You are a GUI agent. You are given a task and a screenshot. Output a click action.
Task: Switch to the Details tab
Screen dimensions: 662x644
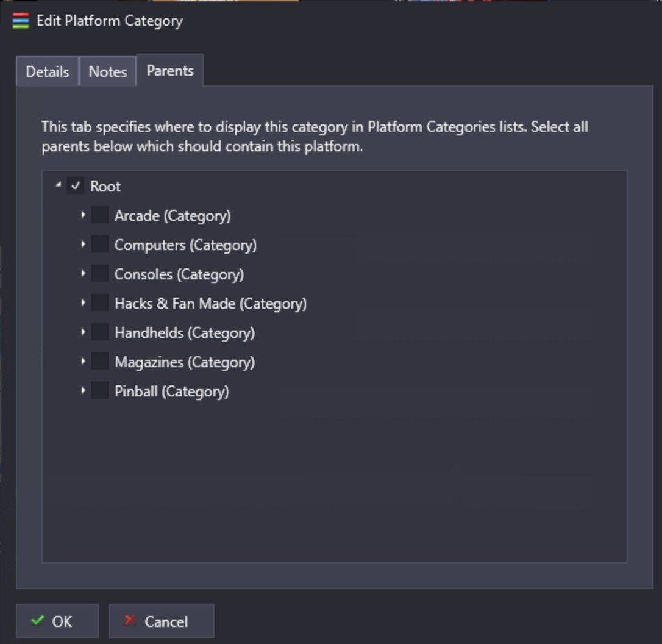(x=48, y=71)
